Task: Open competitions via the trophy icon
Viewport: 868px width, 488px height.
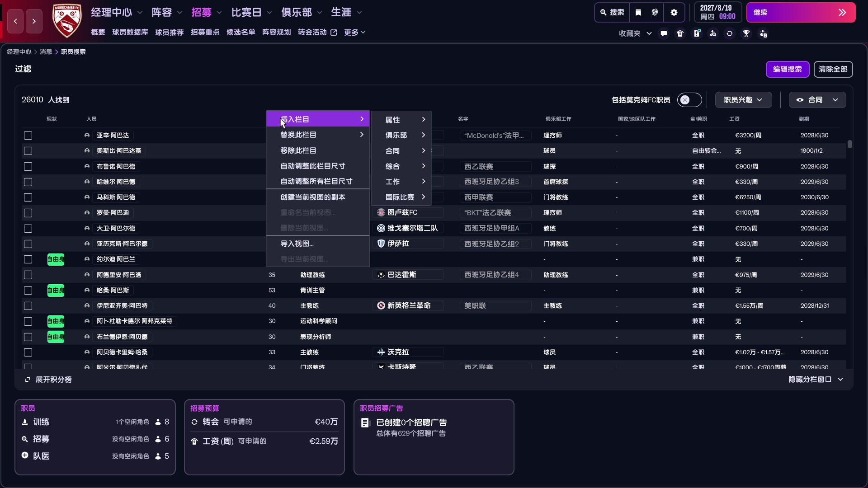Action: coord(746,33)
